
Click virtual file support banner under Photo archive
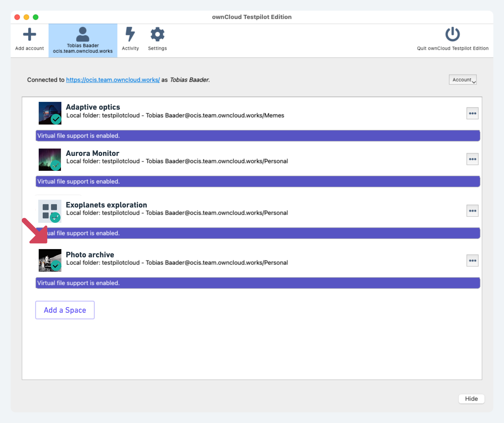pos(258,283)
